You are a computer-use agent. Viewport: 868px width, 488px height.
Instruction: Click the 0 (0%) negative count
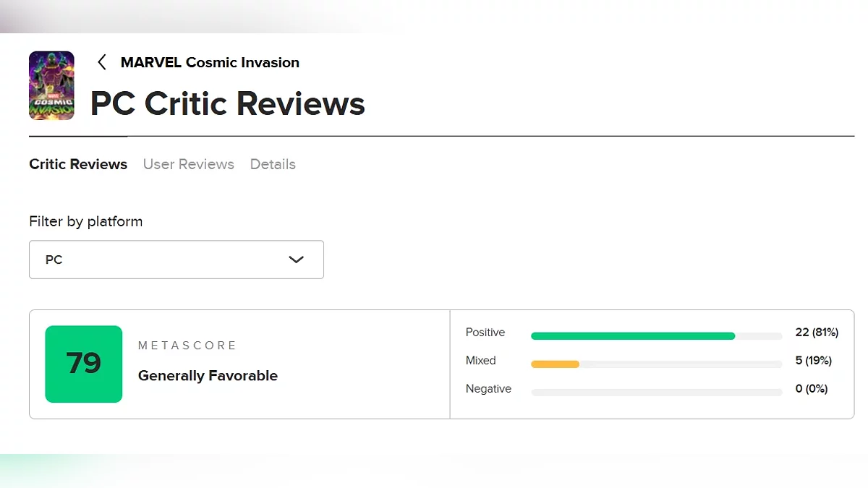812,389
